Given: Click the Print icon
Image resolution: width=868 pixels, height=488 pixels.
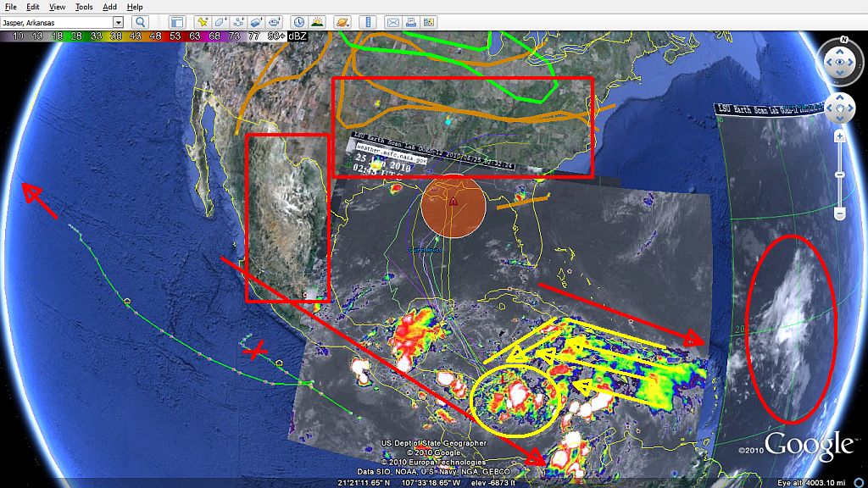Looking at the screenshot, I should pos(411,22).
